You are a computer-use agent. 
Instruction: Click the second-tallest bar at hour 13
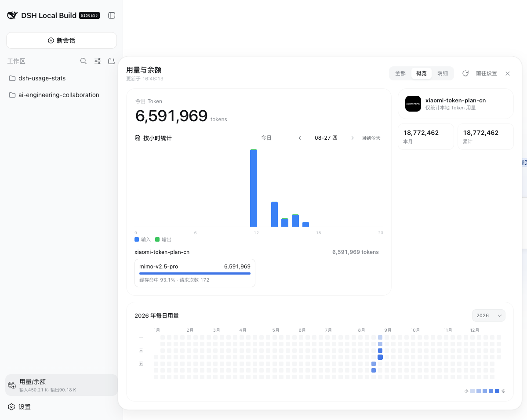(x=275, y=214)
